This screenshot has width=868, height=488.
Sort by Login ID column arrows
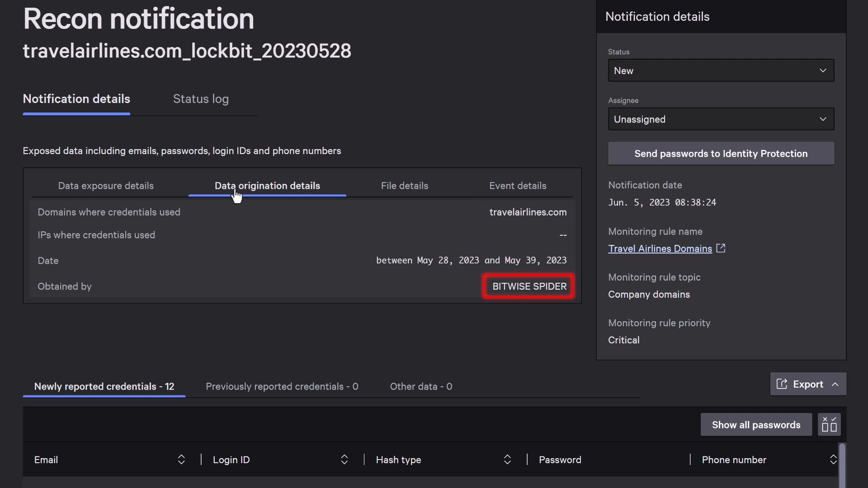click(344, 460)
